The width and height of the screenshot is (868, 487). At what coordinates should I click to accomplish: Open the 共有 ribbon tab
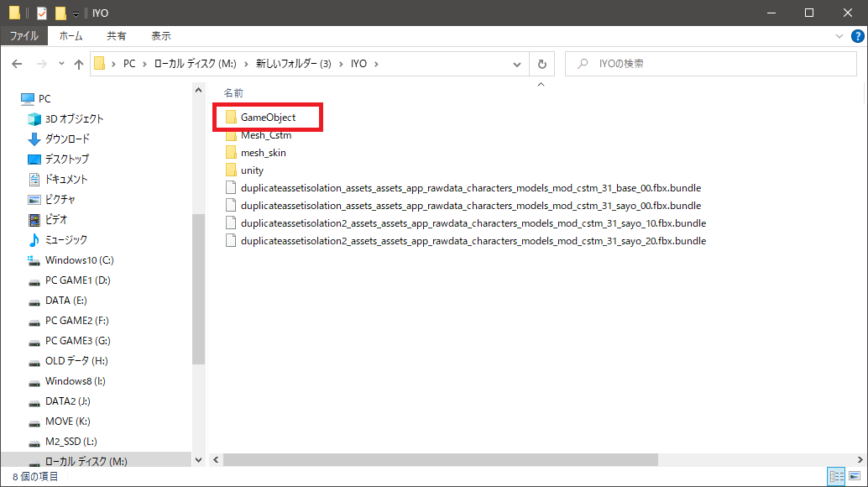tap(116, 36)
